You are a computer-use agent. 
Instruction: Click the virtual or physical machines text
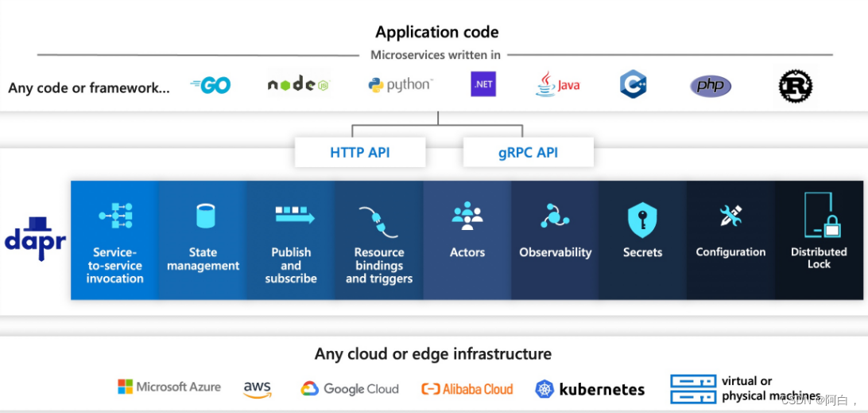click(770, 388)
